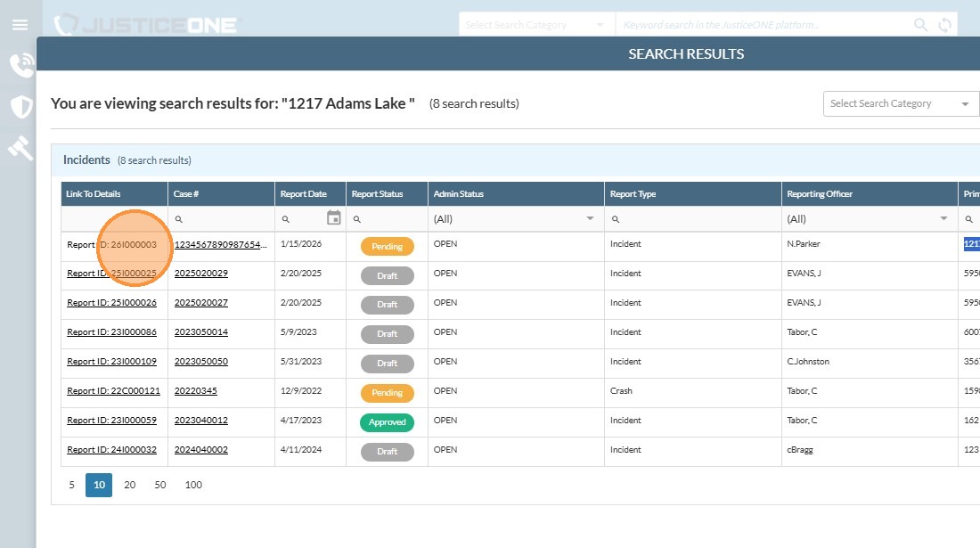Screen dimensions: 980x548
Task: Click the top bar refresh icon
Action: [x=945, y=25]
